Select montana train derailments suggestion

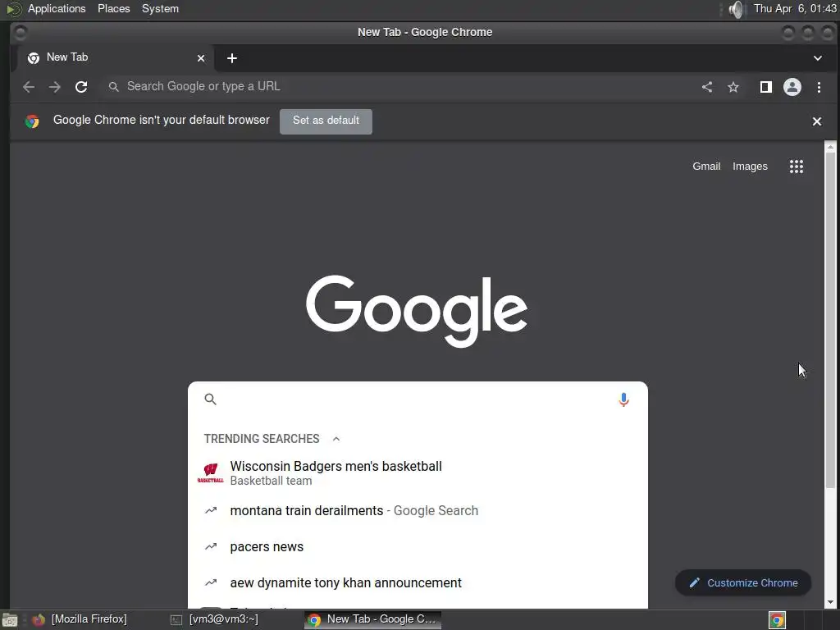tap(418, 510)
